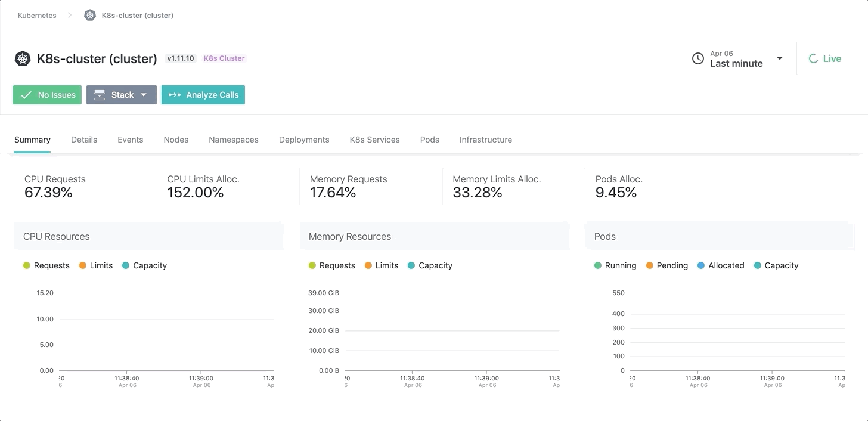Click the large Kubernetes helm icon beside title
Viewport: 868px width, 421px height.
coord(23,58)
